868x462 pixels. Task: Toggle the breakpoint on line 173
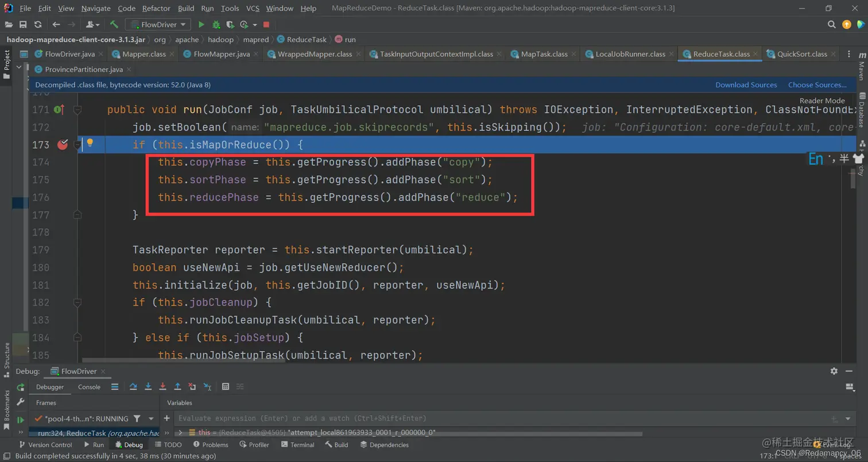click(x=63, y=144)
